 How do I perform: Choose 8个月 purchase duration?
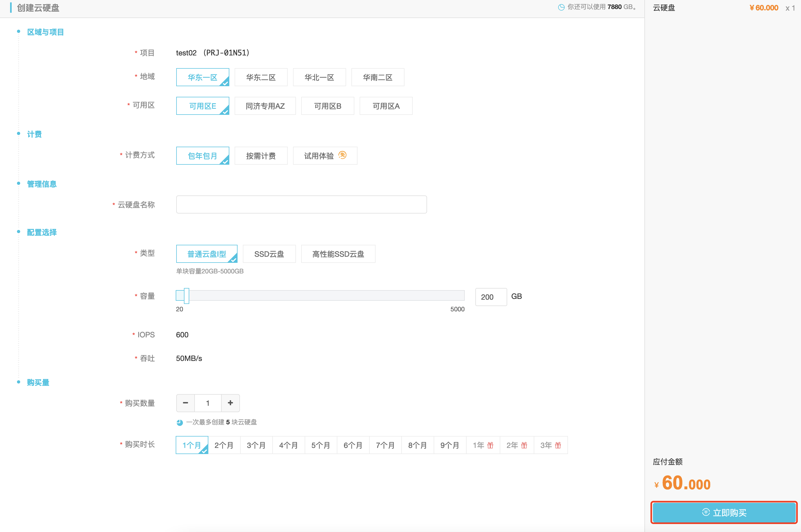pyautogui.click(x=418, y=445)
